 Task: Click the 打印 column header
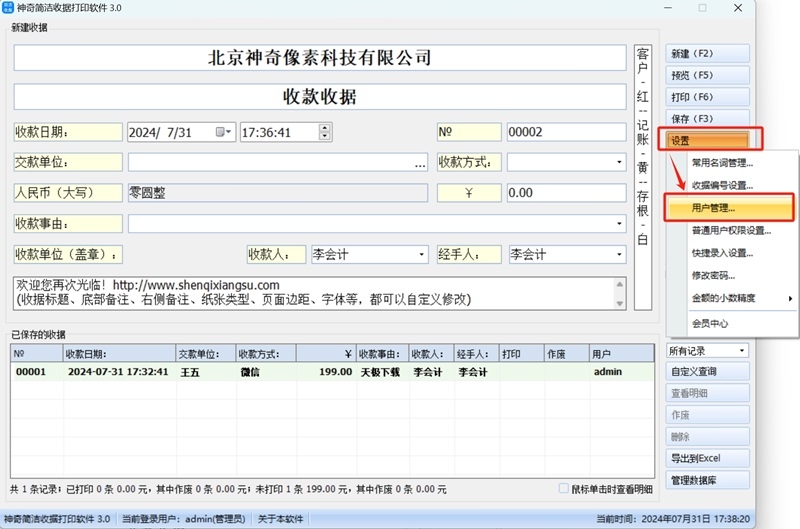(x=521, y=354)
